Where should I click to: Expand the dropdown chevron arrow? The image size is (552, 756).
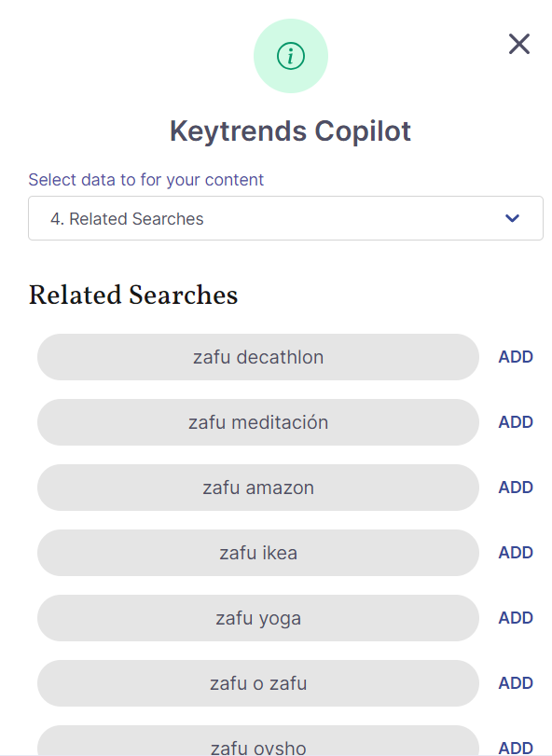tap(512, 218)
